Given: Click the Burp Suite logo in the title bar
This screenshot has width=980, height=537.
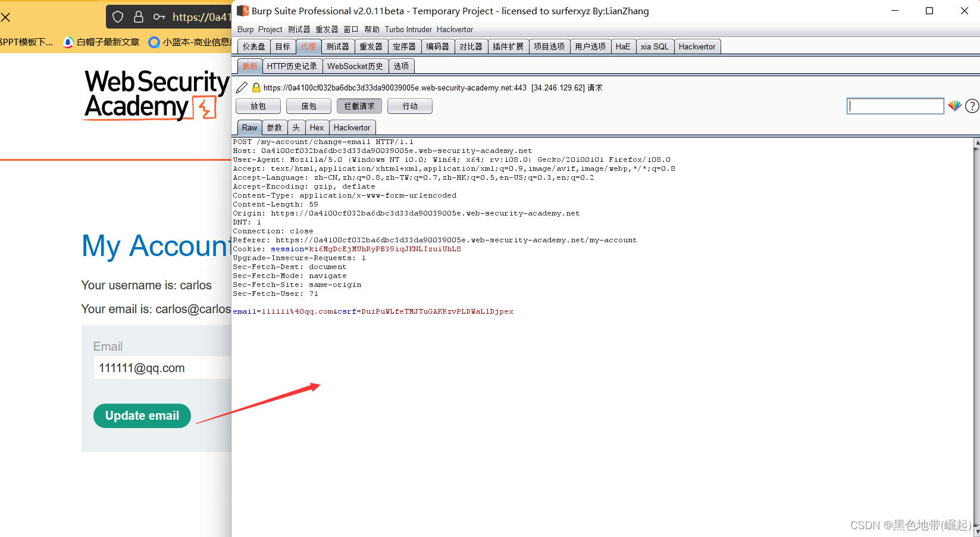Looking at the screenshot, I should 243,11.
